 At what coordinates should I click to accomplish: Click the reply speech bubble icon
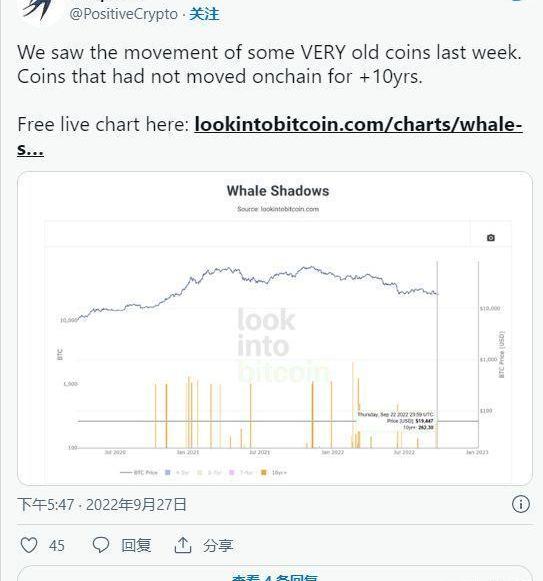(x=101, y=545)
